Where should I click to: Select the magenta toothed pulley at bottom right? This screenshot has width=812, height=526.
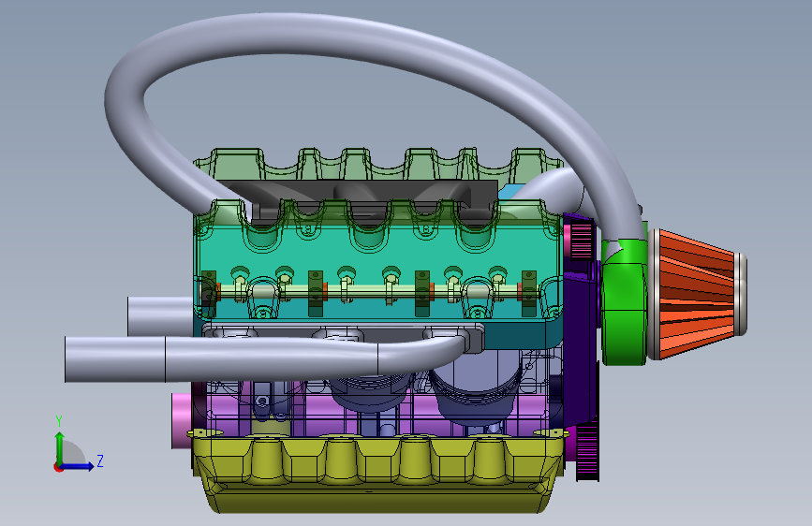point(587,452)
